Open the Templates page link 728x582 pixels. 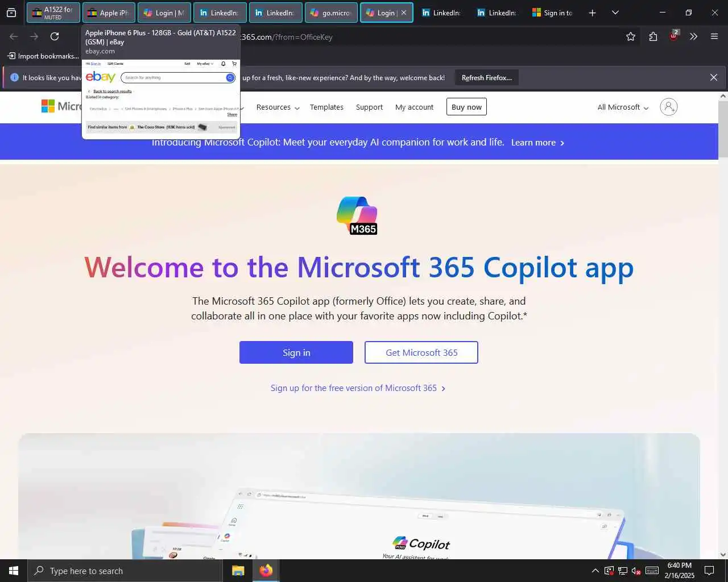(326, 107)
